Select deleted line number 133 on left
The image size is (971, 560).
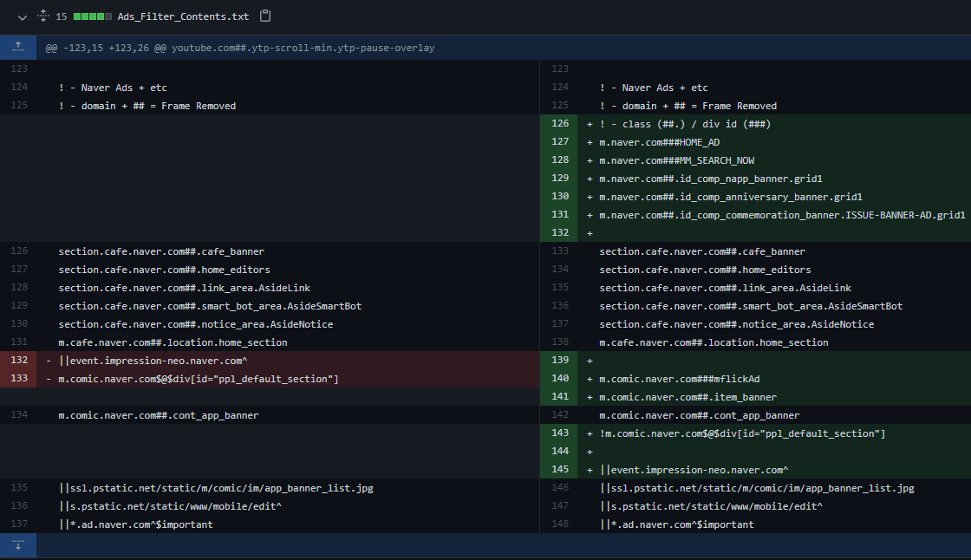(x=19, y=378)
